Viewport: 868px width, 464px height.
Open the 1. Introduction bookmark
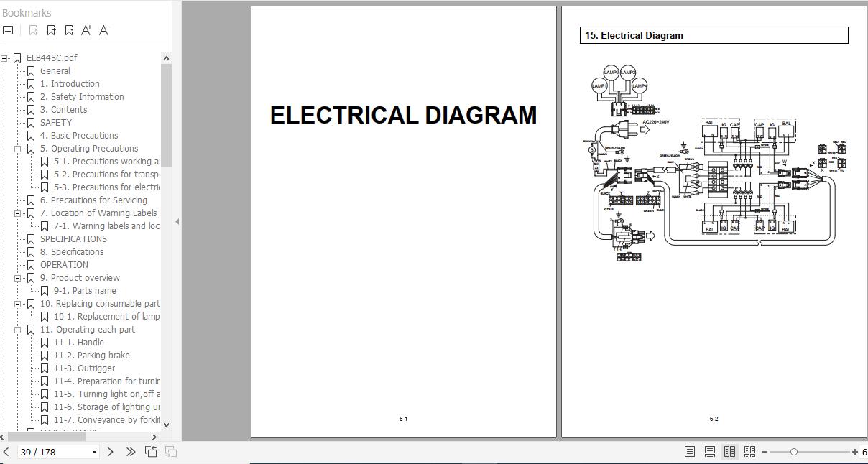(70, 84)
